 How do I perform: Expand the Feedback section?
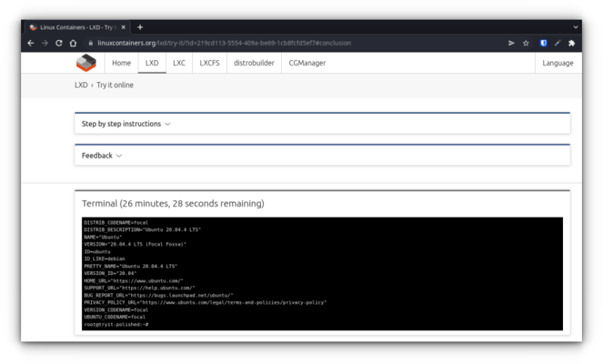(323, 156)
